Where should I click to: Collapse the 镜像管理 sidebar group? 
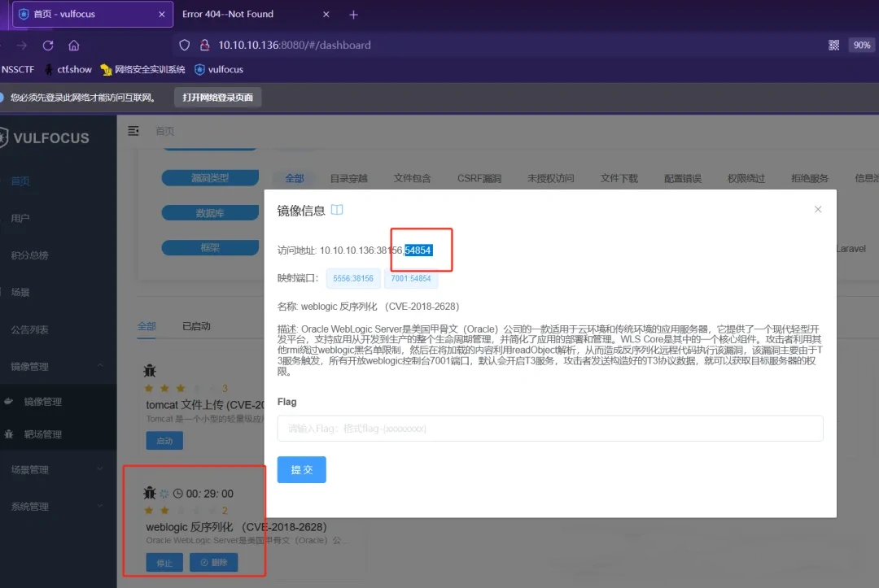[59, 366]
